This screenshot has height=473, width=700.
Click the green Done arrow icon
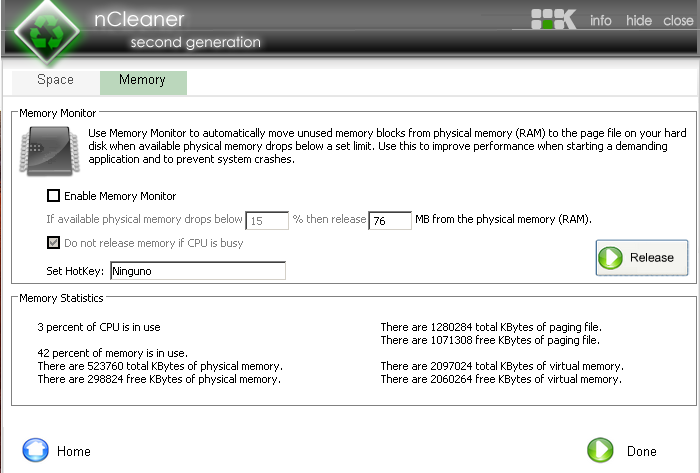(x=600, y=450)
